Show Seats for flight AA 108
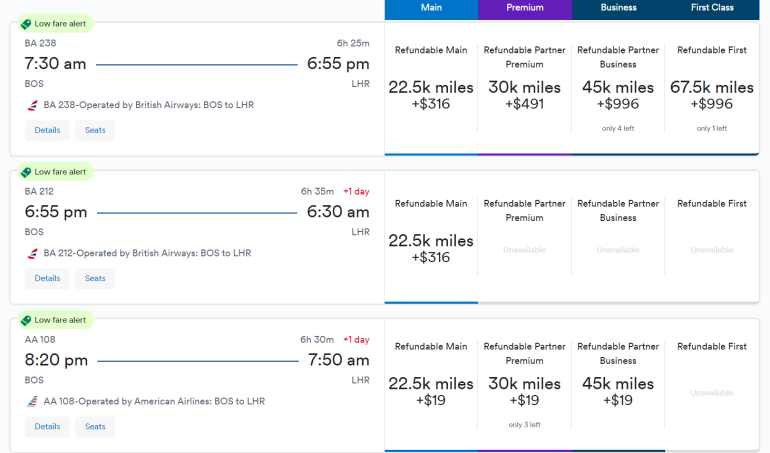Image resolution: width=770 pixels, height=453 pixels. coord(95,426)
